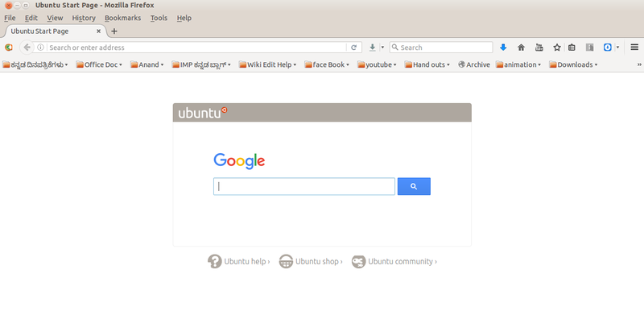Go to home page via house icon
The image size is (644, 336).
[521, 48]
